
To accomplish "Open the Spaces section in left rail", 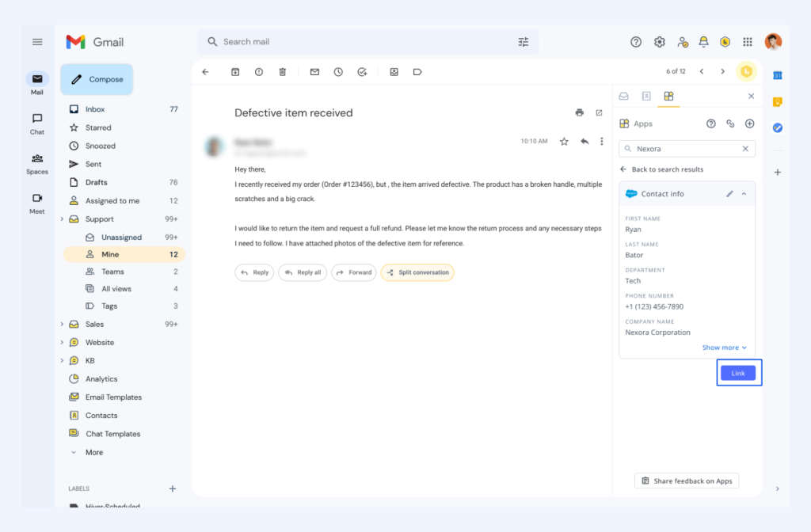I will 36,164.
